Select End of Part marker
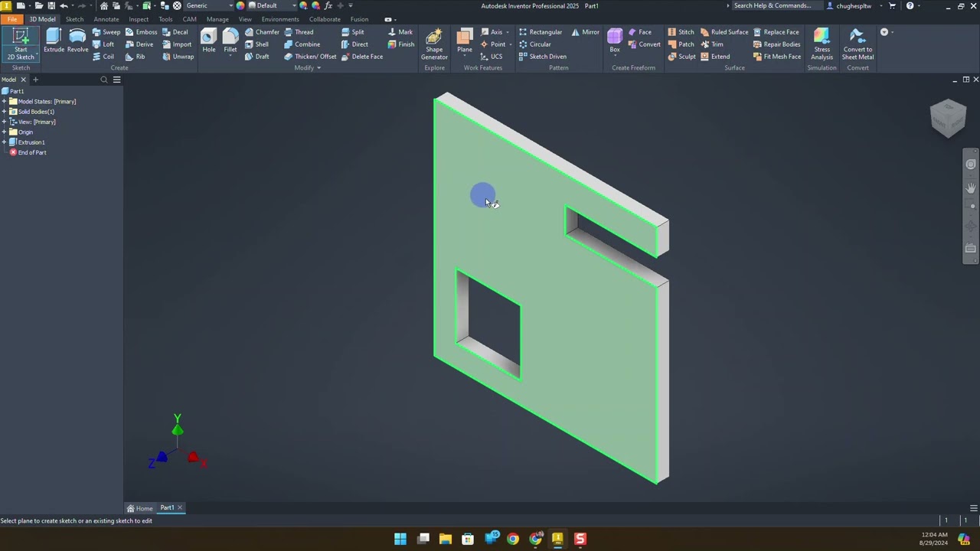 [28, 153]
